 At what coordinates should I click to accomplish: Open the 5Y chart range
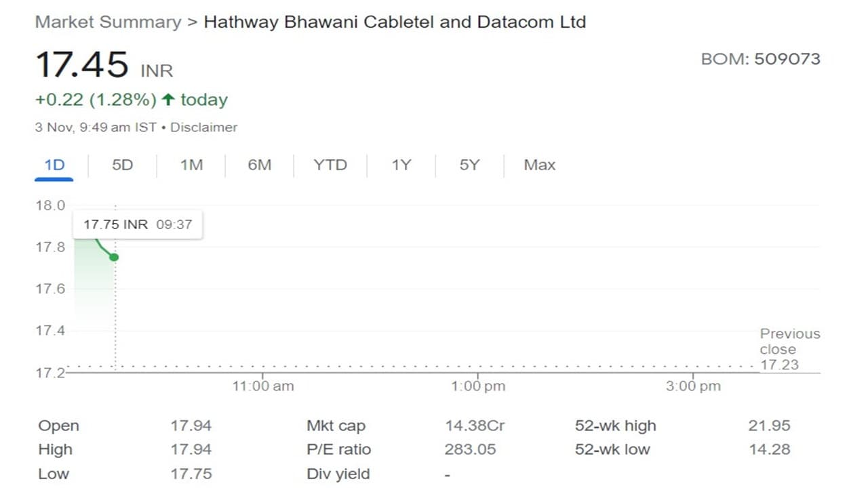tap(469, 165)
